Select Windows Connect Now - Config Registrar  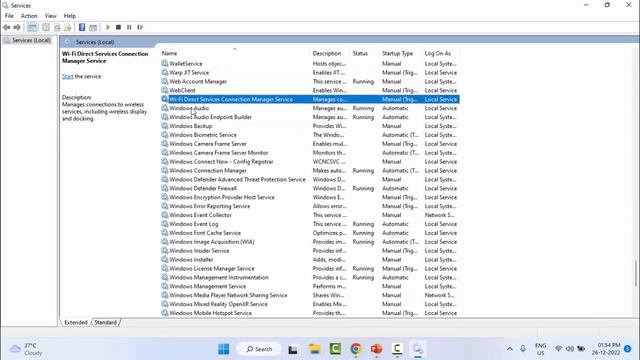[x=310, y=162]
